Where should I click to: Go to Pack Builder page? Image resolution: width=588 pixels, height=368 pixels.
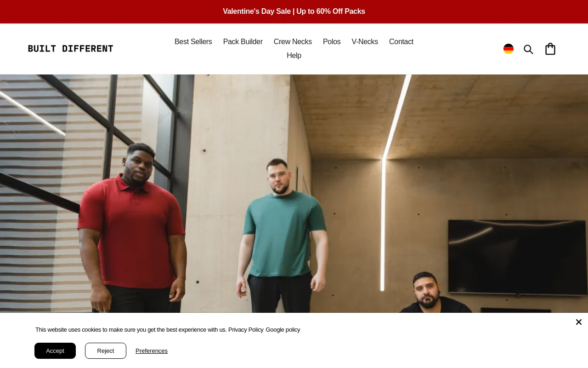tap(243, 42)
